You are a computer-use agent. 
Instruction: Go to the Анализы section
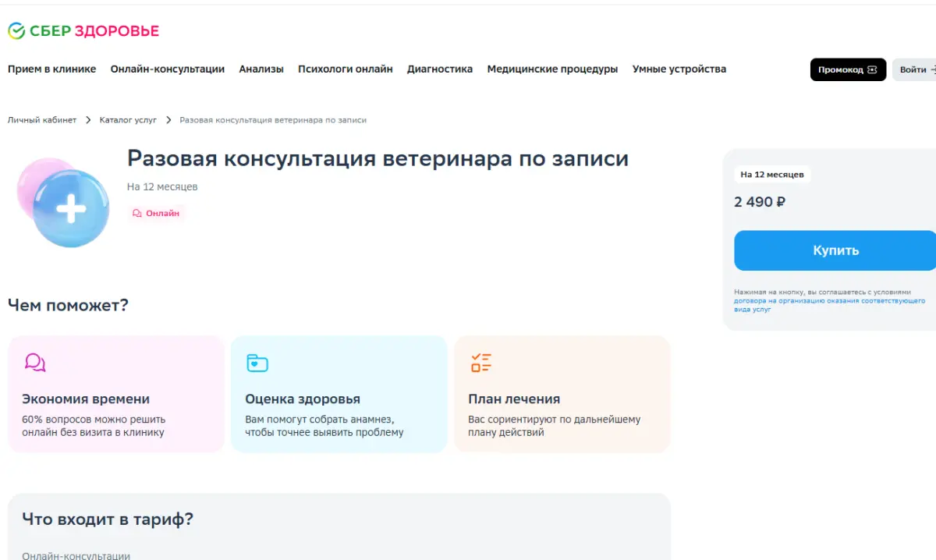click(261, 69)
